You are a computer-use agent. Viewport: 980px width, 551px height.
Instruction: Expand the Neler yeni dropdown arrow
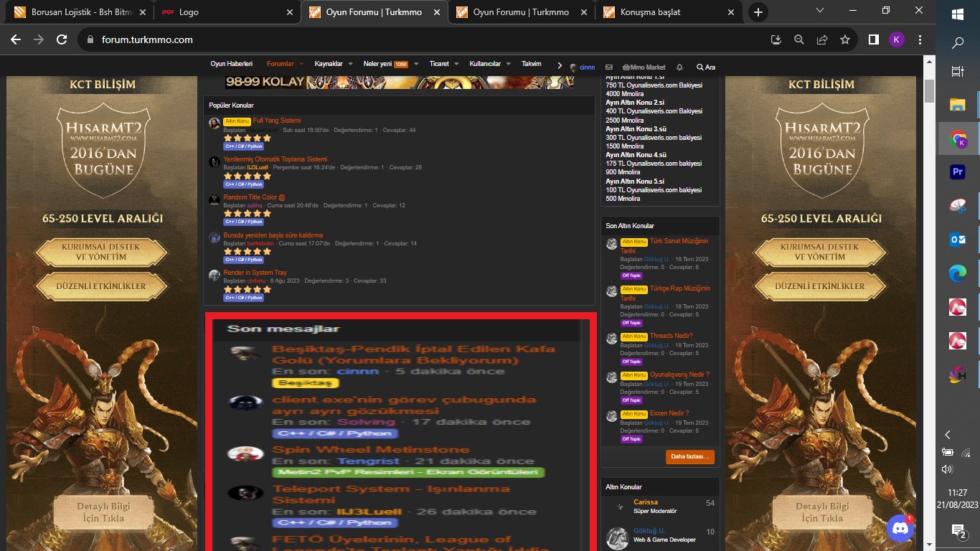416,64
